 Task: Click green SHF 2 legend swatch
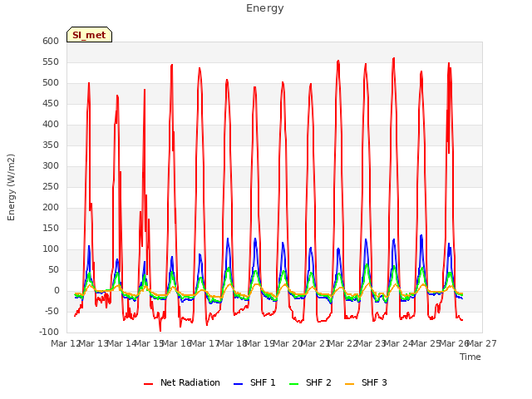[x=293, y=384]
